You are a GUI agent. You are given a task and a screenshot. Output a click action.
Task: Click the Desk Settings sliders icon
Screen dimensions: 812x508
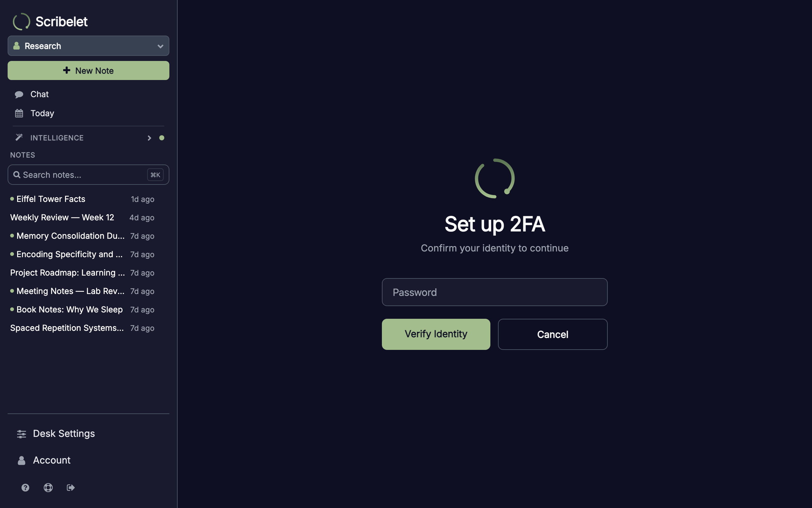(x=22, y=434)
